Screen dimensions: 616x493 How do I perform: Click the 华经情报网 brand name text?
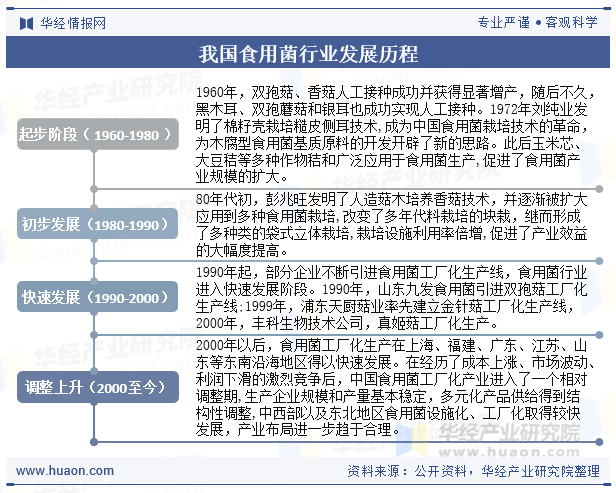pyautogui.click(x=73, y=23)
